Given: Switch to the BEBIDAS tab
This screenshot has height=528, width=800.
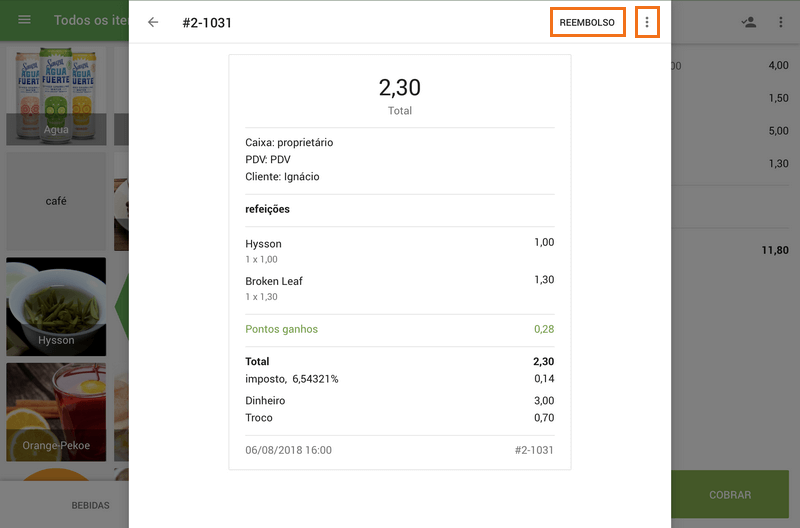Looking at the screenshot, I should [x=90, y=506].
